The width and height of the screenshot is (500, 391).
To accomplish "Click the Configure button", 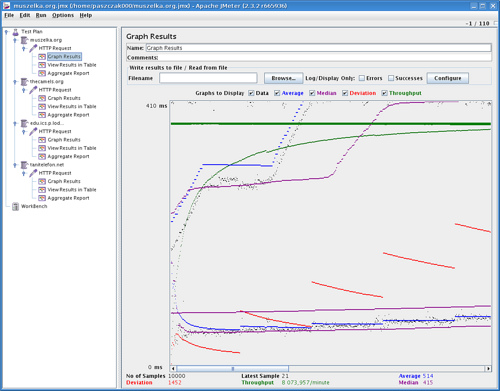I will coord(448,78).
